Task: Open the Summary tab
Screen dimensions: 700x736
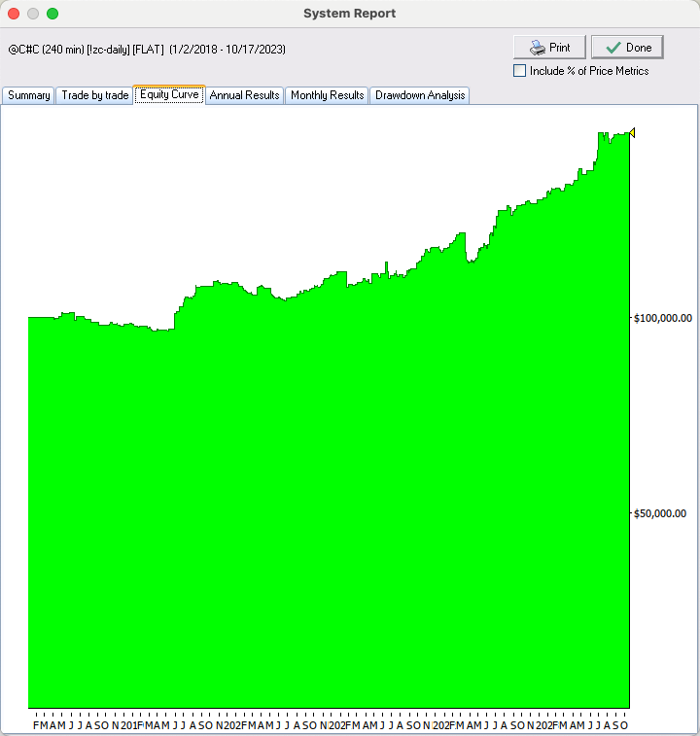Action: click(x=28, y=95)
